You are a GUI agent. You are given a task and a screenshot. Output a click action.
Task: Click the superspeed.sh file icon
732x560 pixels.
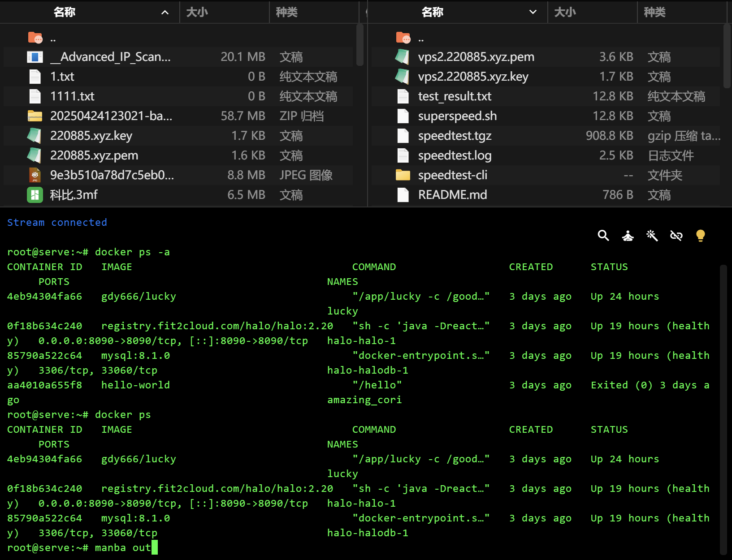tap(403, 116)
